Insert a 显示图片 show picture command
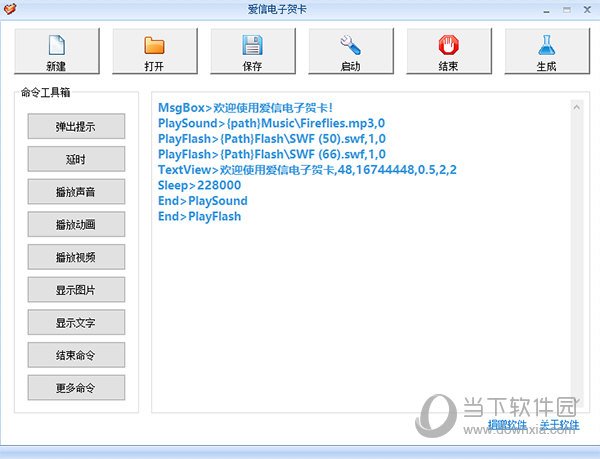The image size is (600, 459). click(76, 289)
